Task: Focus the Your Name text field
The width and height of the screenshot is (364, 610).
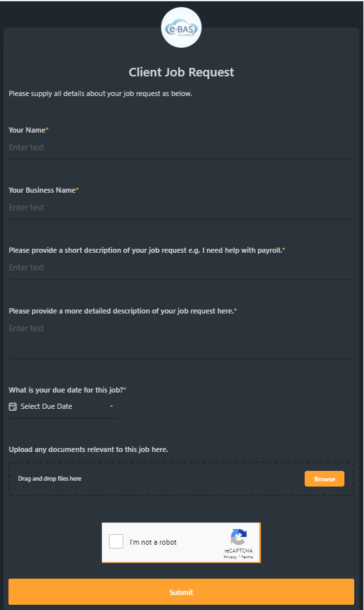Action: pyautogui.click(x=181, y=148)
